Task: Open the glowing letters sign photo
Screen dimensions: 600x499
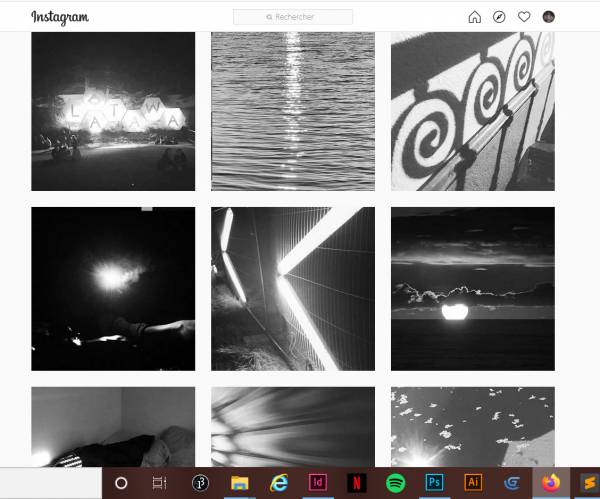Action: tap(113, 111)
